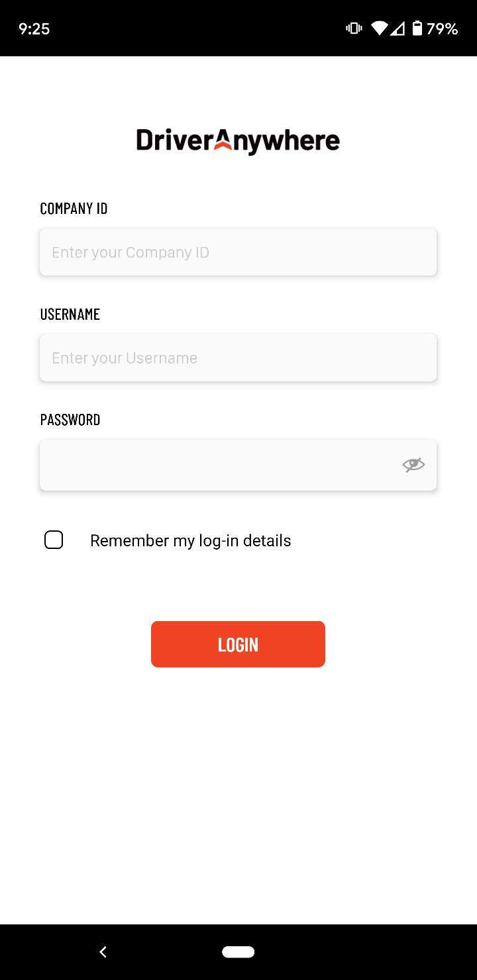The height and width of the screenshot is (980, 477).
Task: Click the DriverAnywhere logo
Action: tap(238, 140)
